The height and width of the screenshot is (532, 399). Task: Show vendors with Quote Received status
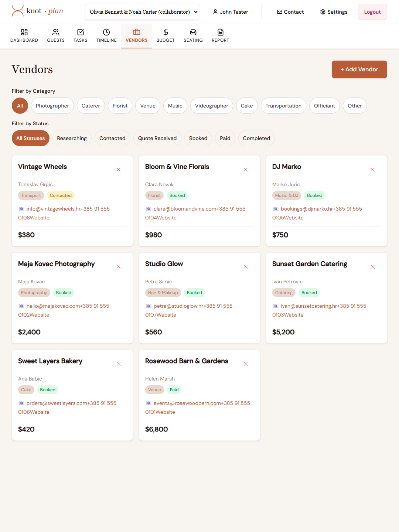(157, 138)
